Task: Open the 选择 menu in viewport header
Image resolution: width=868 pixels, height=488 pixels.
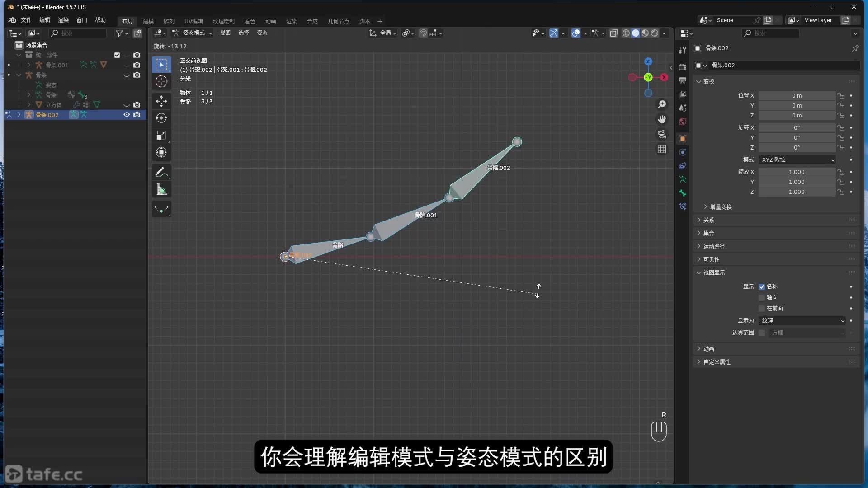Action: click(244, 33)
